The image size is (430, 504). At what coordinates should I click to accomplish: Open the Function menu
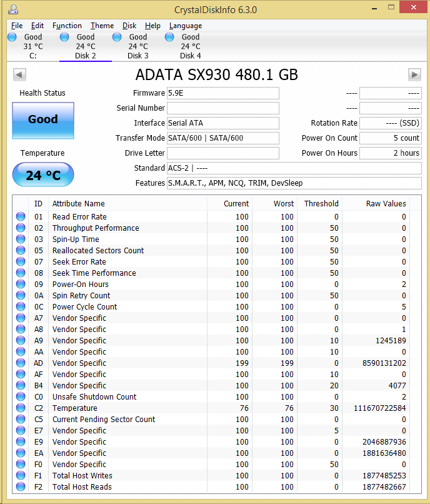pyautogui.click(x=67, y=26)
